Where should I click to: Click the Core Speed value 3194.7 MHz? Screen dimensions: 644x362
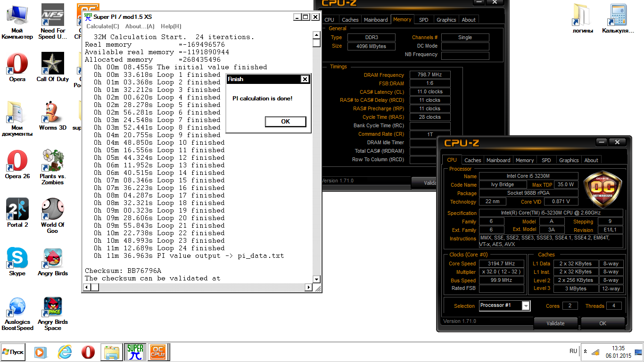502,263
